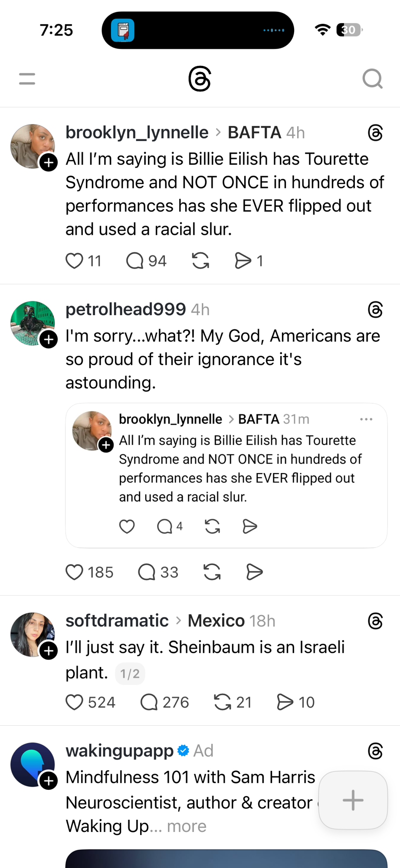400x868 pixels.
Task: Like petrolhead999's post with 185 likes
Action: click(74, 572)
